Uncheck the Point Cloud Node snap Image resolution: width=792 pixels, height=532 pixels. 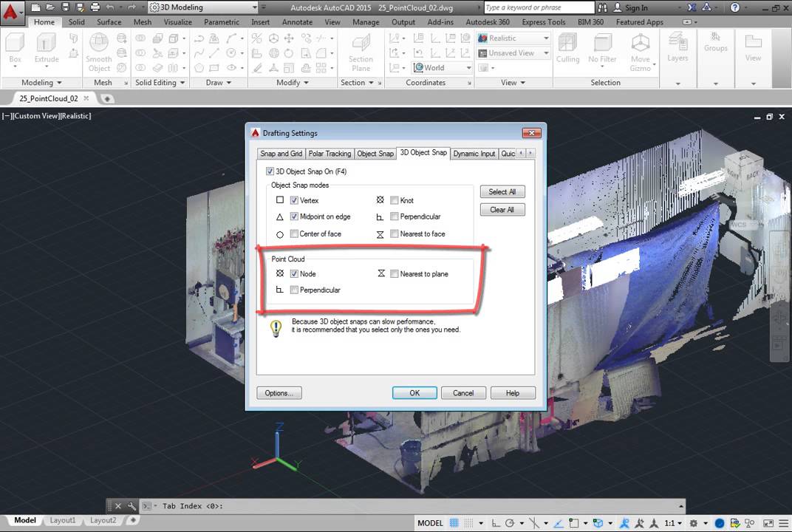pos(294,274)
